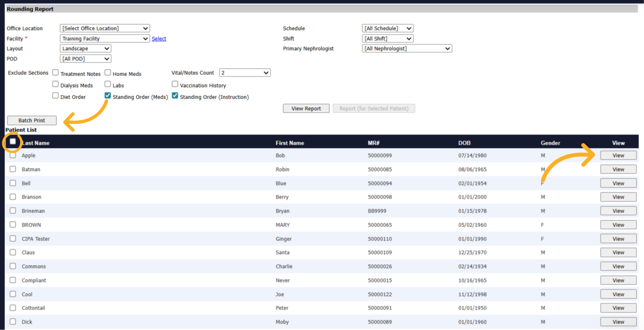
Task: Click the First Name column header
Action: [x=290, y=143]
